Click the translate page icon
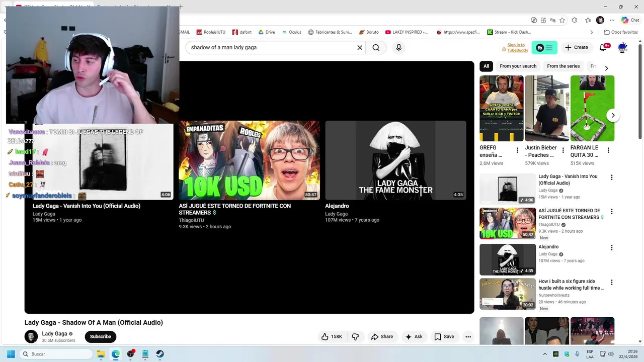The image size is (644, 362). 553,20
